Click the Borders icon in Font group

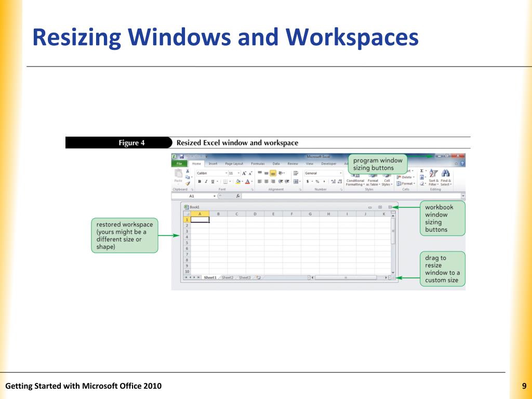(225, 181)
